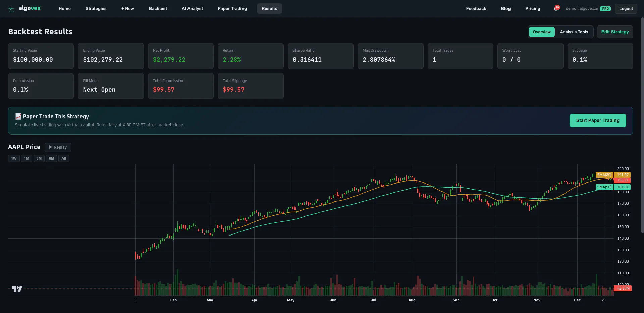Click the Net Profit $2,279.22 value

coord(169,60)
